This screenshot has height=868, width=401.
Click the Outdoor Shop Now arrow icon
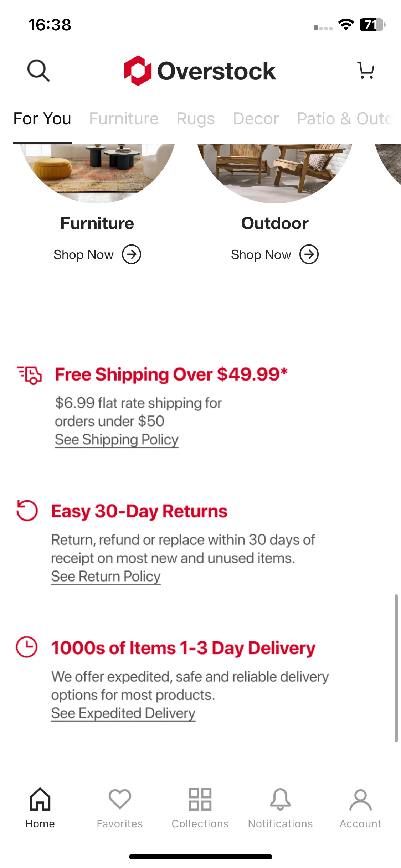pyautogui.click(x=309, y=254)
